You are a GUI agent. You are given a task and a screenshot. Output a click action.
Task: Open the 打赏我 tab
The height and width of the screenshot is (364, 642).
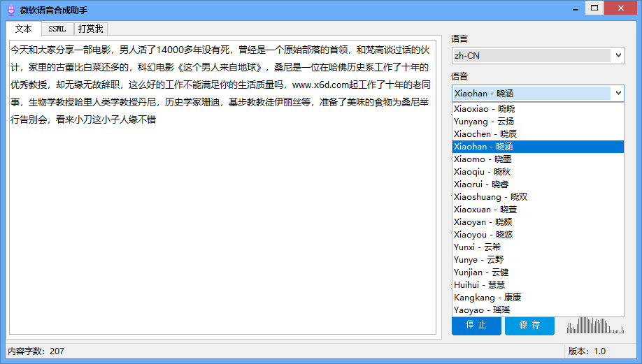[x=91, y=29]
